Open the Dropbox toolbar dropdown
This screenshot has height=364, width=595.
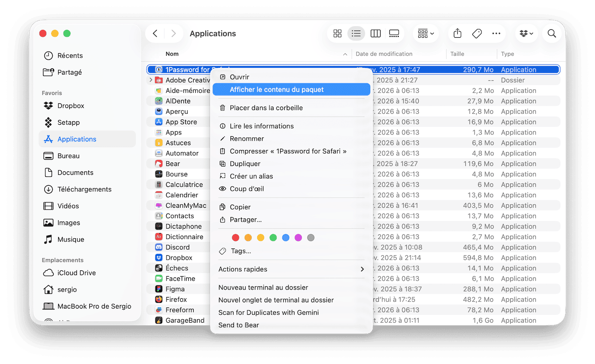527,34
